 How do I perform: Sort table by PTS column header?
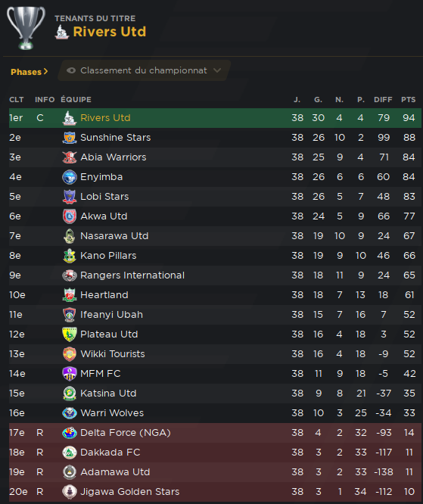click(408, 100)
